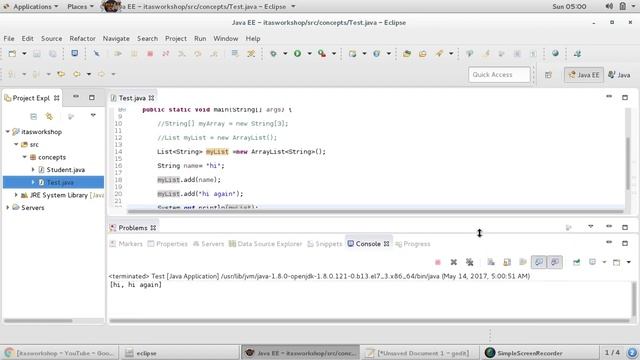Click the Clear Console icon
640x360 pixels.
(491, 262)
